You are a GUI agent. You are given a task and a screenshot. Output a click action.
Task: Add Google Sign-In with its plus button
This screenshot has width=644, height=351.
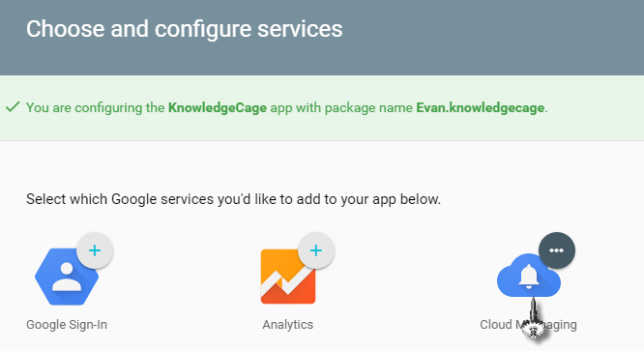[95, 250]
